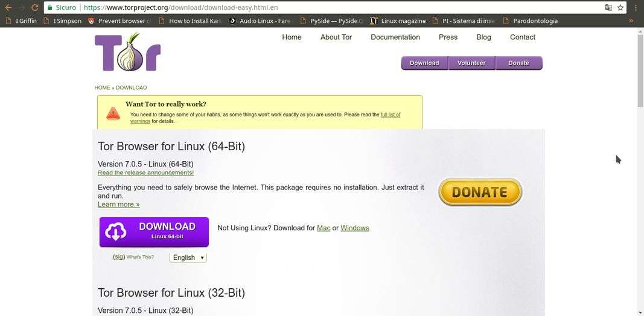Click the Tor onion logo
This screenshot has width=644, height=316.
pyautogui.click(x=128, y=52)
